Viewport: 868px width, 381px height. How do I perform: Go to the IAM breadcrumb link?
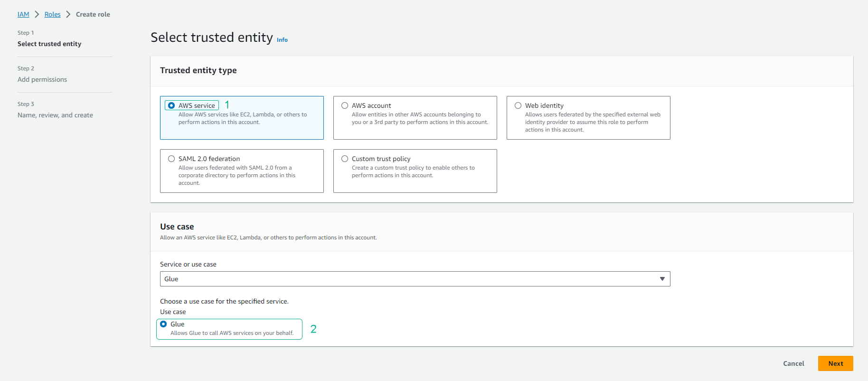(23, 14)
